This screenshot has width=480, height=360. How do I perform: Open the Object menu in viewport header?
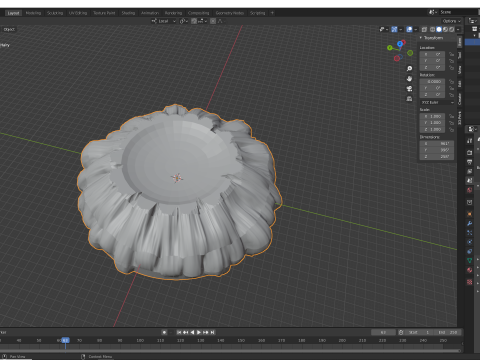point(9,29)
